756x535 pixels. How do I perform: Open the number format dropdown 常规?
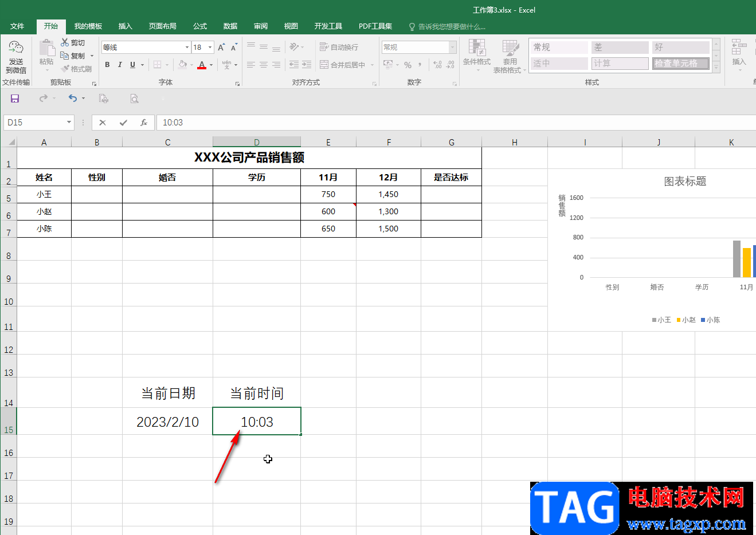(452, 47)
